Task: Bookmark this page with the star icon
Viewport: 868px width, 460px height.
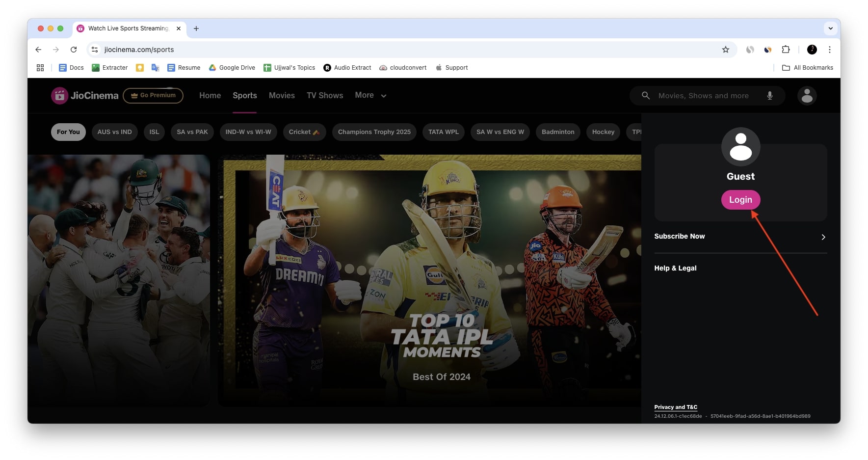Action: 725,50
